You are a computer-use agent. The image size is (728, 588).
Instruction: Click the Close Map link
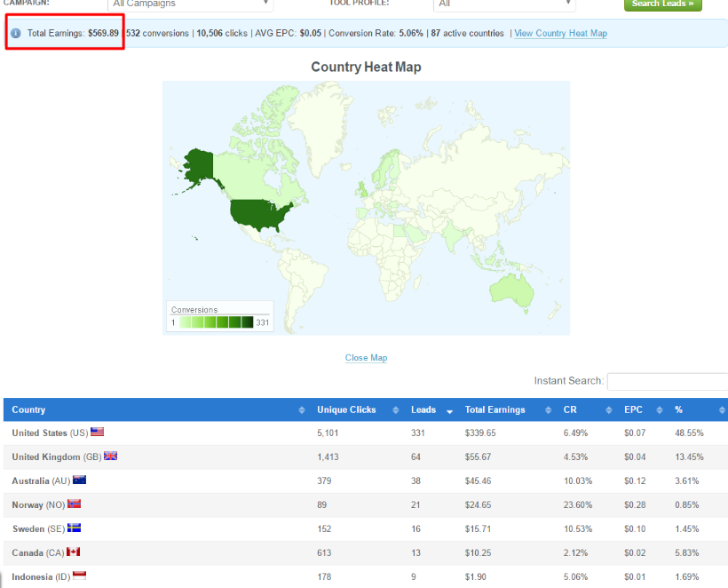(x=366, y=358)
